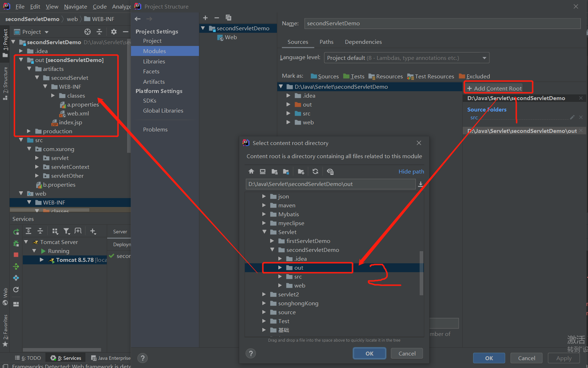The width and height of the screenshot is (588, 368).
Task: Click the dialog path input field
Action: (330, 184)
